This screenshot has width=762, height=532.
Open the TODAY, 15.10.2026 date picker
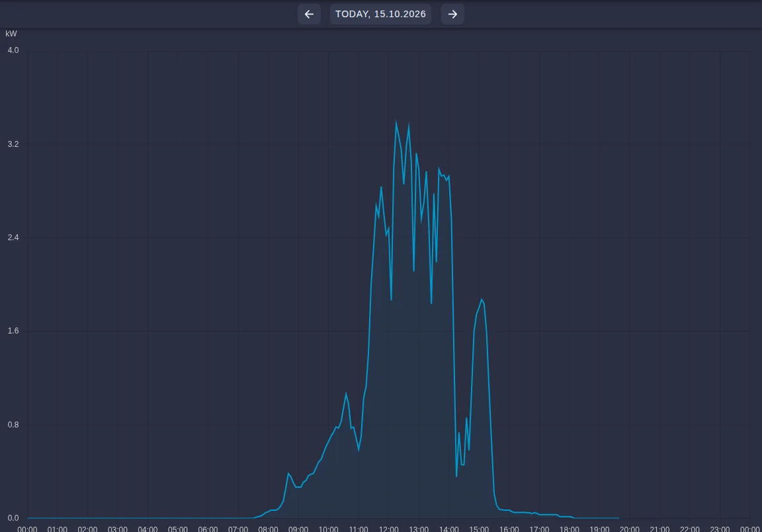tap(380, 14)
